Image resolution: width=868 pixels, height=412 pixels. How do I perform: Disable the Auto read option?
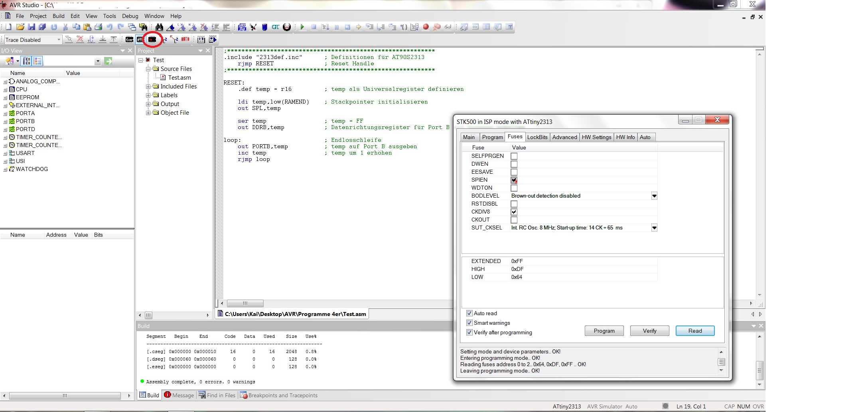point(470,313)
